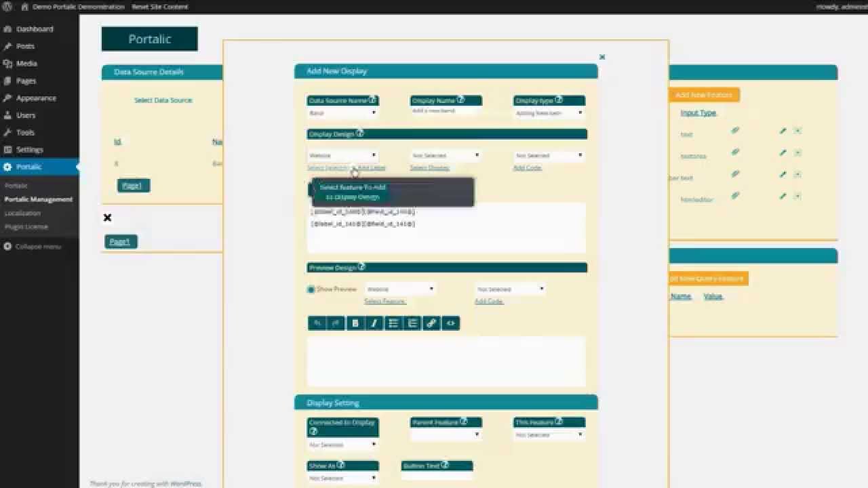Viewport: 868px width, 488px height.
Task: Click the Add Code link under Preview Design
Action: click(x=489, y=301)
